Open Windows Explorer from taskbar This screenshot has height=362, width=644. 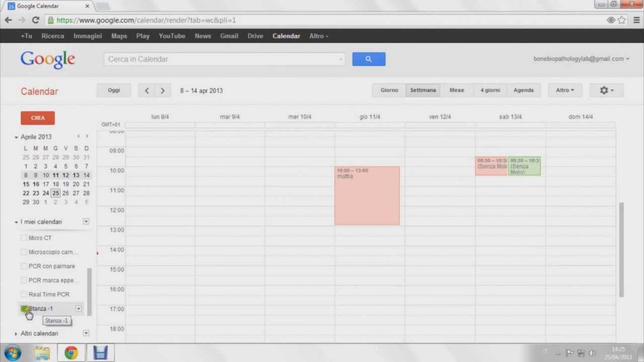[42, 352]
